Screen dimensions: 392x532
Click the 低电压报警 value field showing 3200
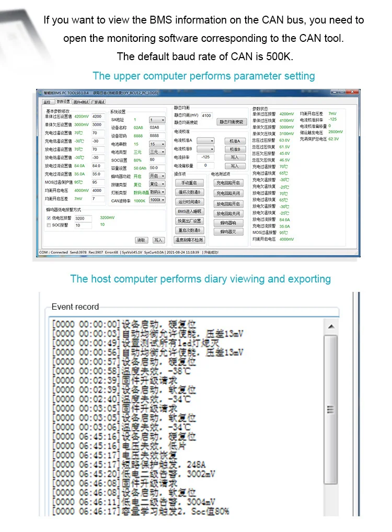click(83, 218)
